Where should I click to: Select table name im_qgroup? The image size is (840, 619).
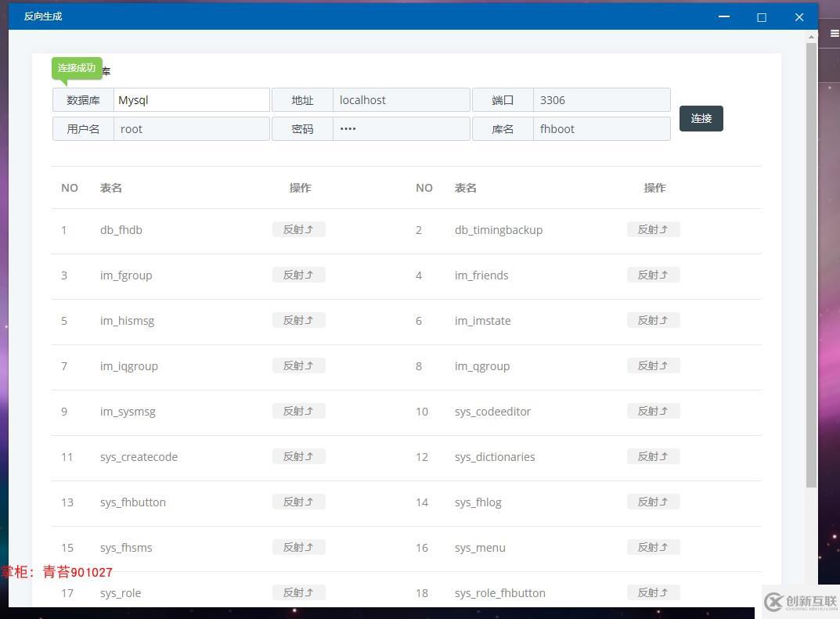pyautogui.click(x=482, y=367)
